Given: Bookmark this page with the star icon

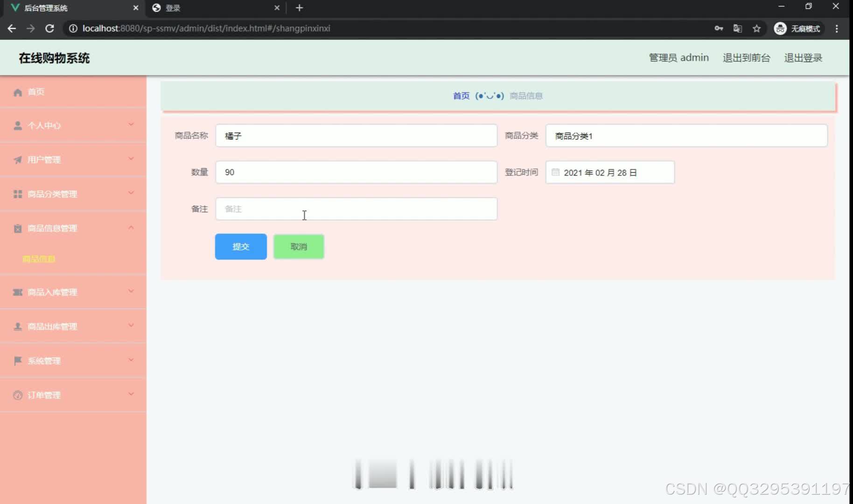Looking at the screenshot, I should tap(756, 28).
